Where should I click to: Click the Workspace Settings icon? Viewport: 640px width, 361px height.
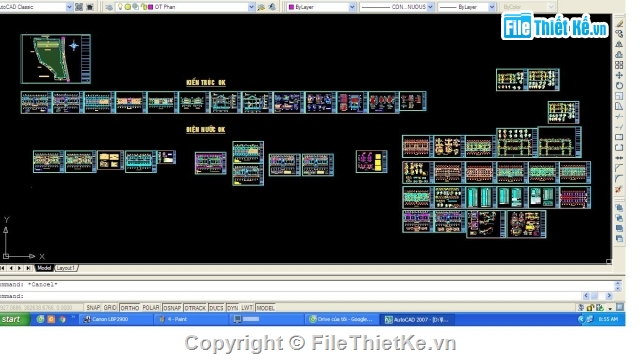click(79, 7)
